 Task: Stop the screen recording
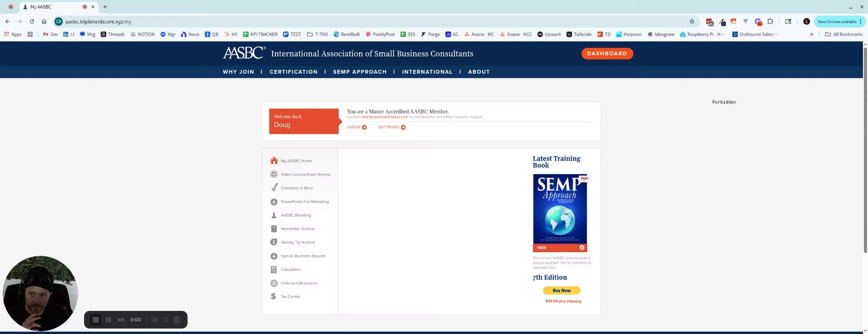click(95, 320)
